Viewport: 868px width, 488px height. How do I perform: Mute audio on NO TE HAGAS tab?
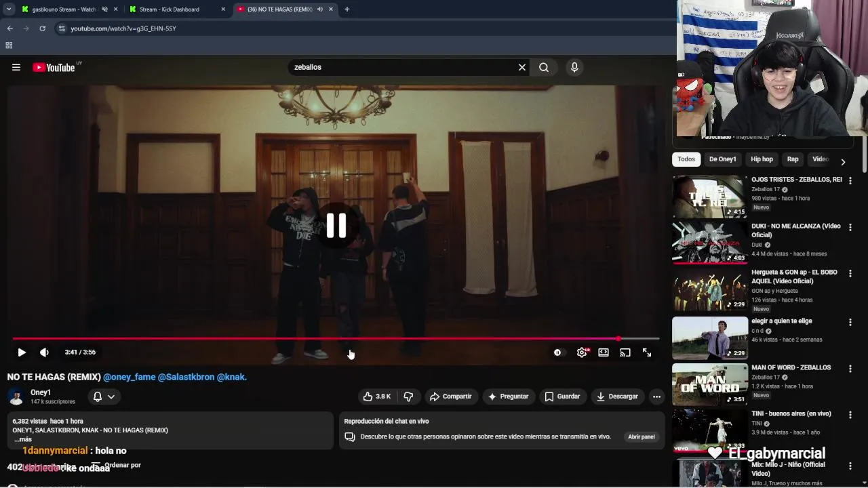tap(319, 9)
